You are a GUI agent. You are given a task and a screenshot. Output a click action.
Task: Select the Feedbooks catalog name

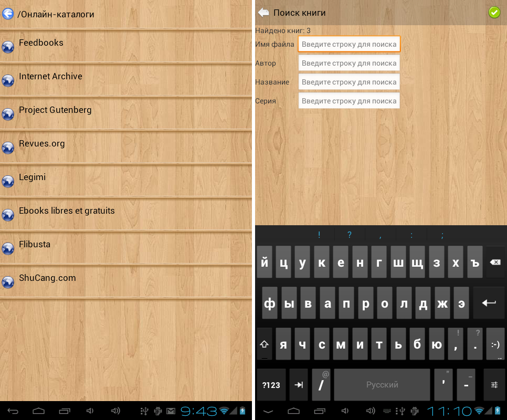pyautogui.click(x=41, y=43)
